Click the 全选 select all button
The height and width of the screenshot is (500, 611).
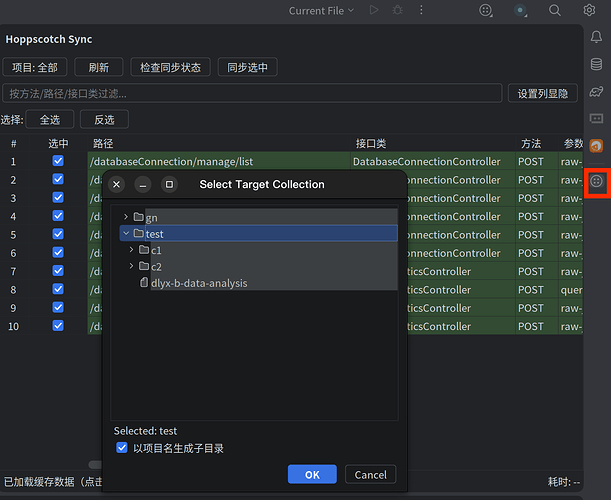coord(50,119)
